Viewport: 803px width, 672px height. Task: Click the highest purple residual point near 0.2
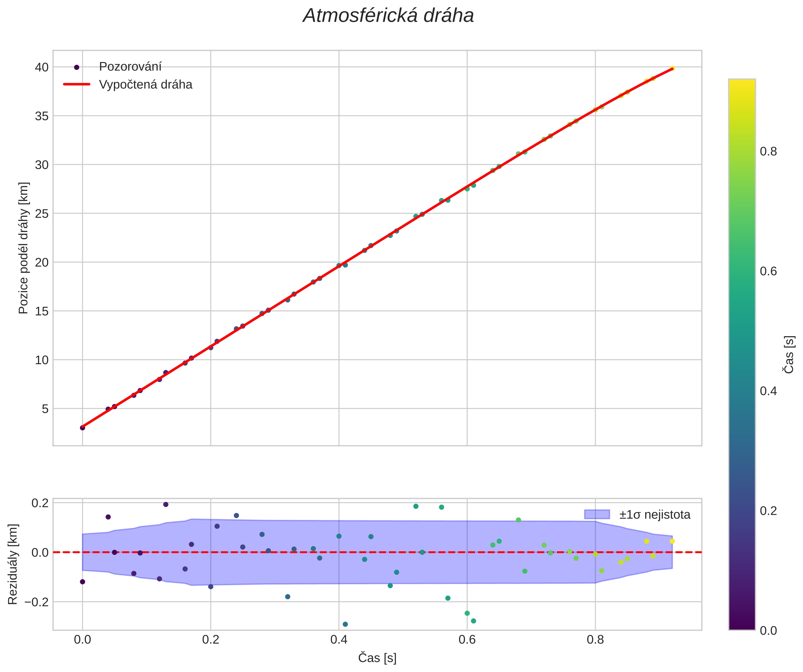[166, 505]
